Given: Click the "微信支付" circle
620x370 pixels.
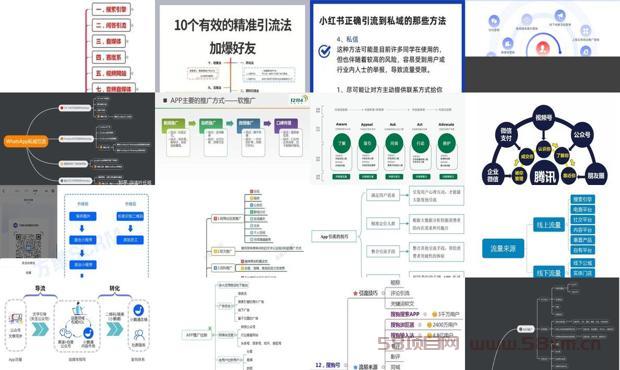Looking at the screenshot, I should coord(506,135).
